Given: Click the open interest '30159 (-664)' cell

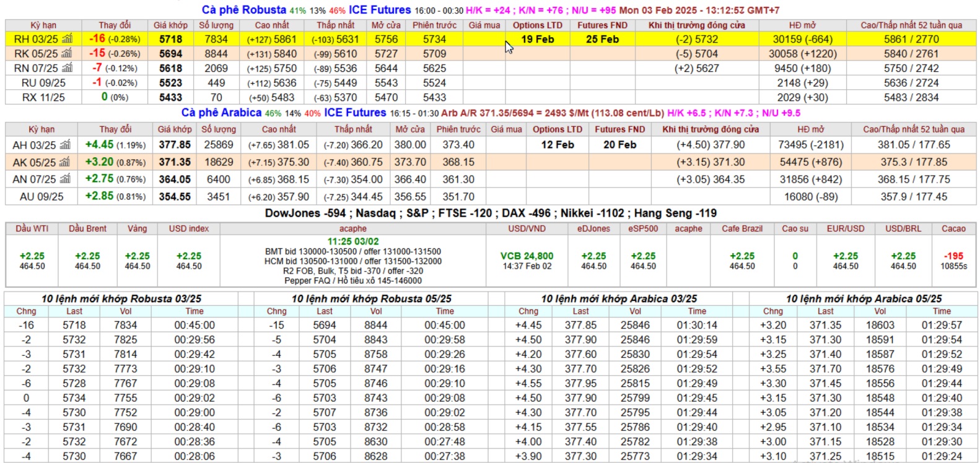Looking at the screenshot, I should 802,39.
